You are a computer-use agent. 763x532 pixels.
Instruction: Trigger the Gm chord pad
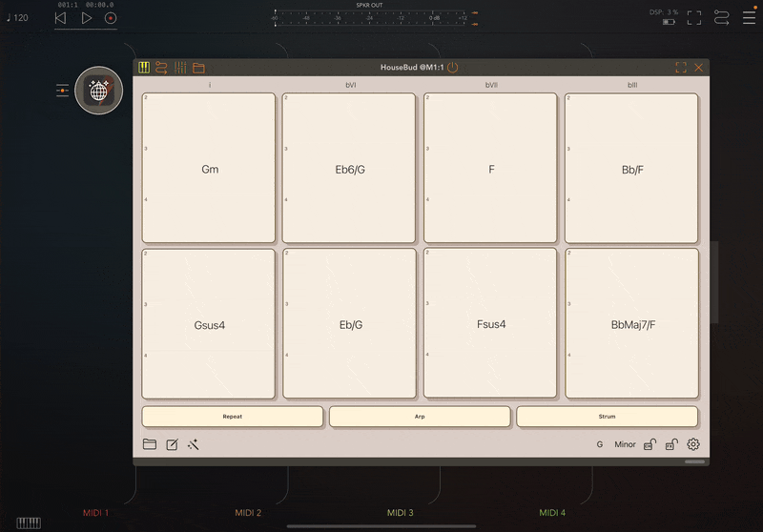(x=209, y=168)
